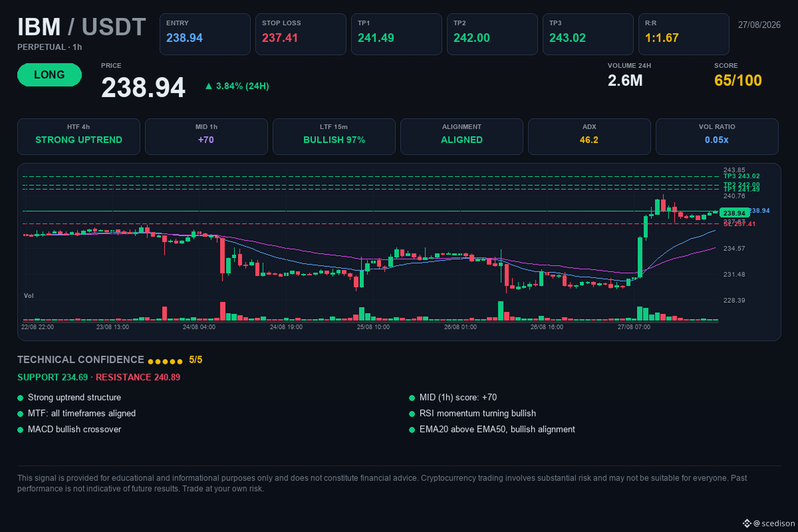Select the 23/08 13:00 time label
The height and width of the screenshot is (532, 798).
click(x=112, y=327)
